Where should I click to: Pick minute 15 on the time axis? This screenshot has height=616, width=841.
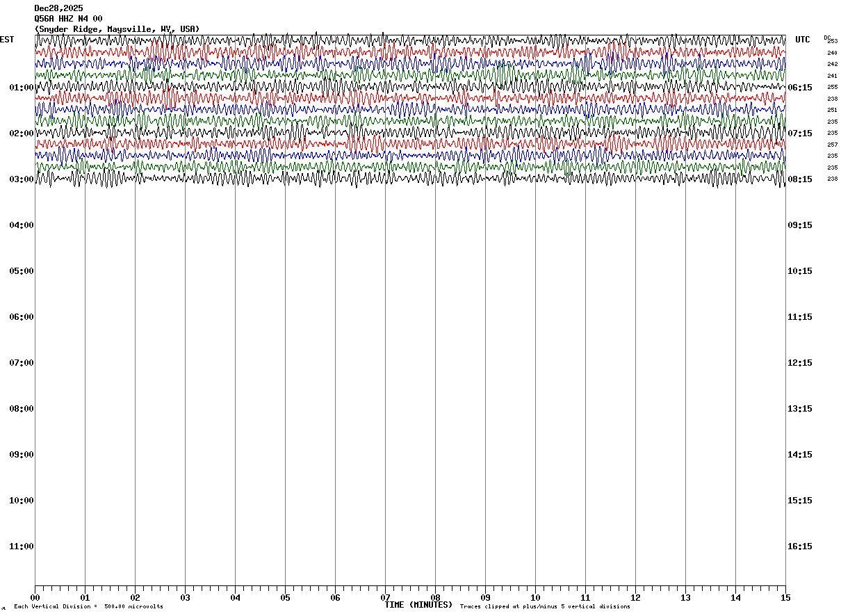click(785, 598)
